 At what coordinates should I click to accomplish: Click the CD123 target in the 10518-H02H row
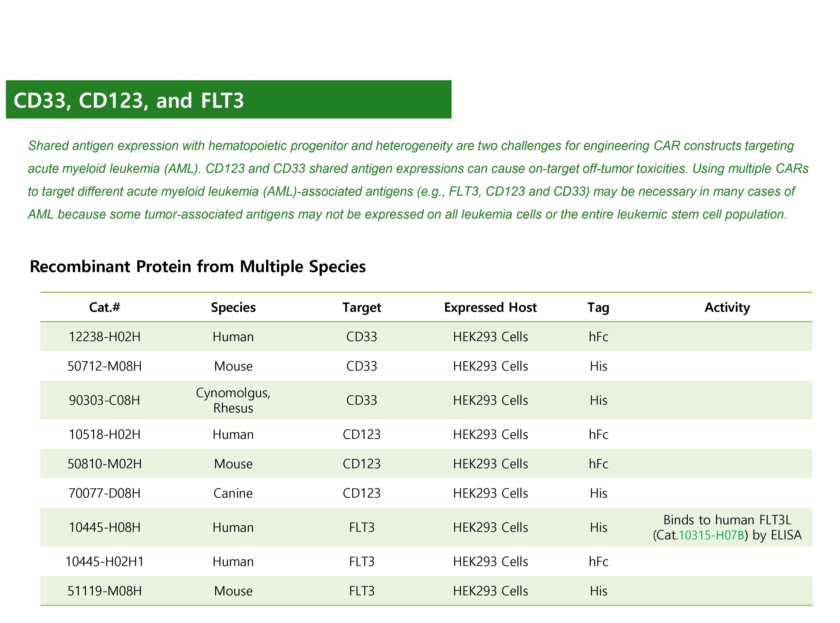point(362,434)
